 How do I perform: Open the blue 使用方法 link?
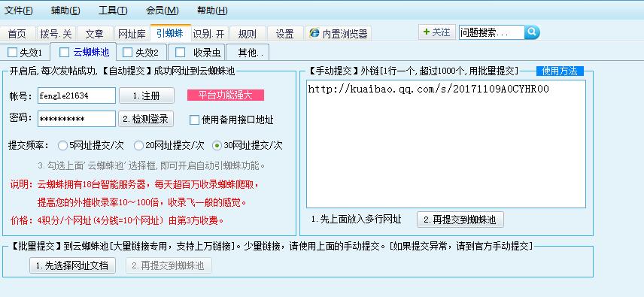coord(560,71)
